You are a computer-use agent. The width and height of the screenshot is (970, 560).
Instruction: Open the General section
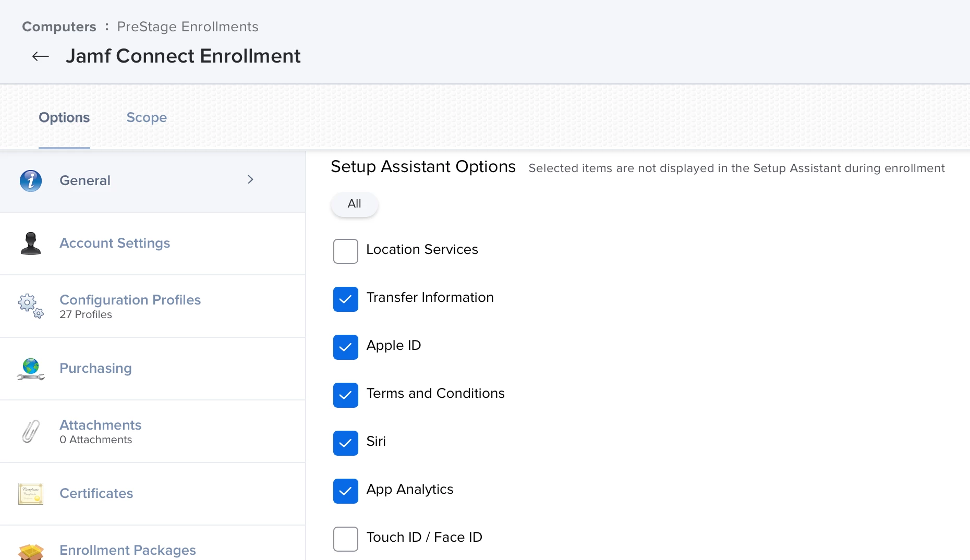tap(153, 181)
